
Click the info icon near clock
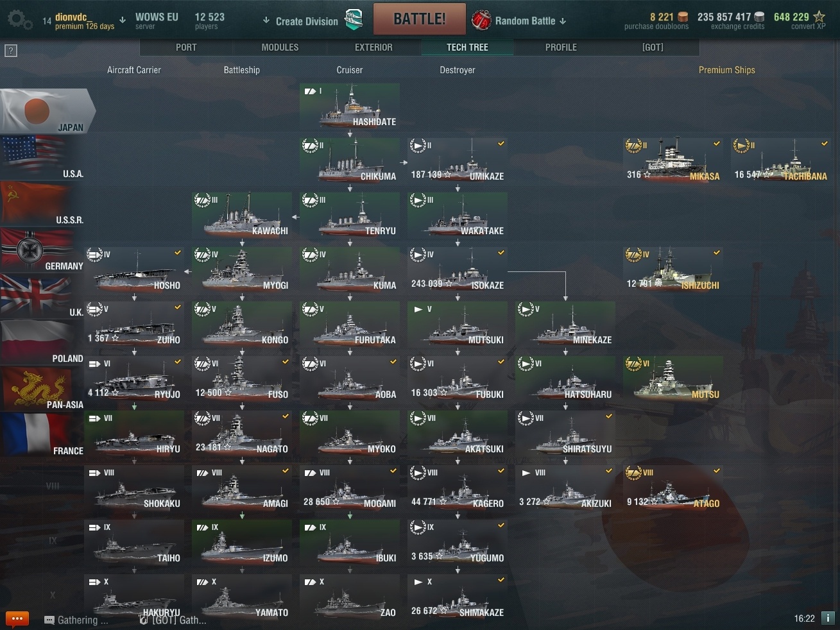click(x=828, y=618)
